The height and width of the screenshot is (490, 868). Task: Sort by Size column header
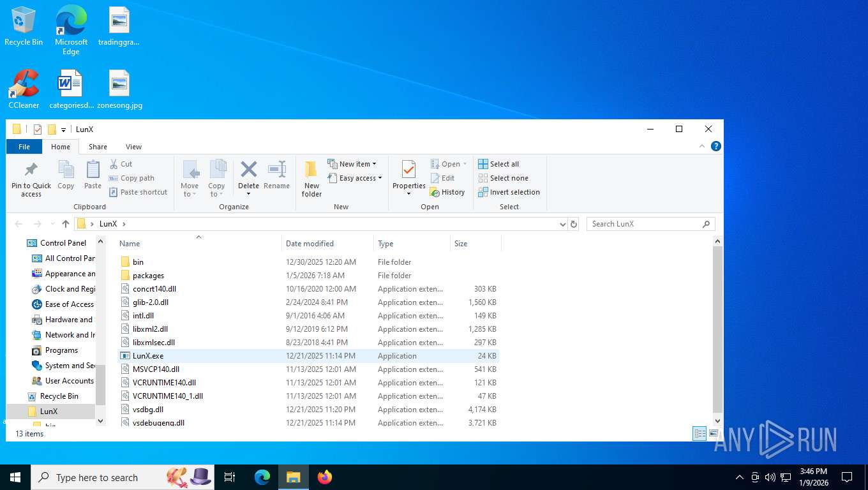pos(475,244)
